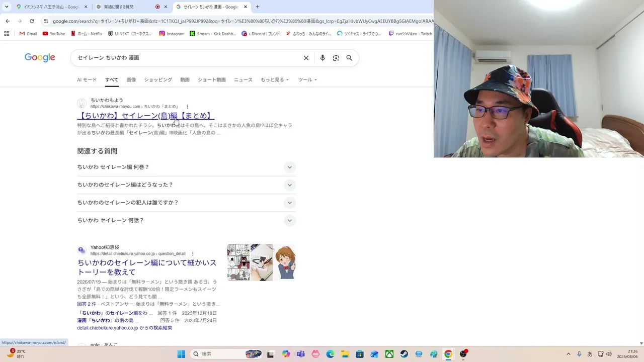This screenshot has height=362, width=644.
Task: Submit search with the magnifier icon
Action: 349,58
